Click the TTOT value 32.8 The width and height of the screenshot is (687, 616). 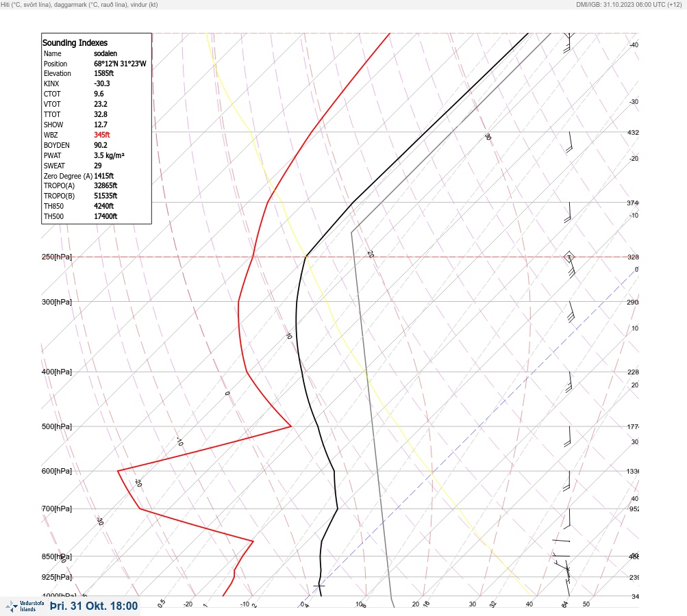(101, 114)
